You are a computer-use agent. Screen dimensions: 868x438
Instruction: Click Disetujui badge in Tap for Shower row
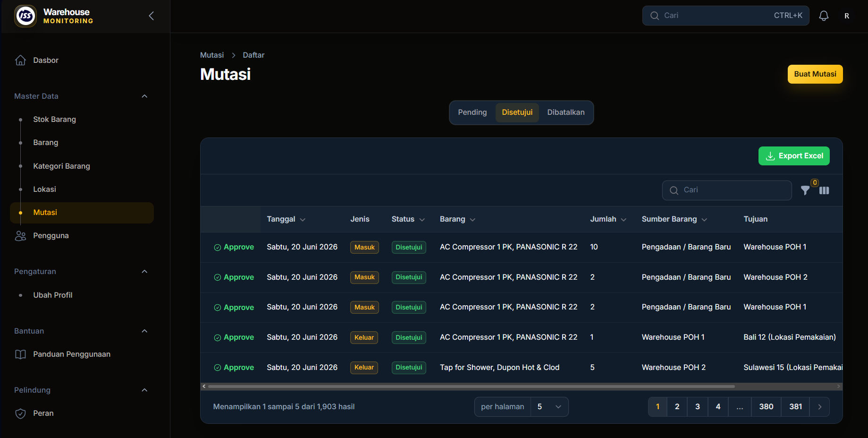coord(409,368)
